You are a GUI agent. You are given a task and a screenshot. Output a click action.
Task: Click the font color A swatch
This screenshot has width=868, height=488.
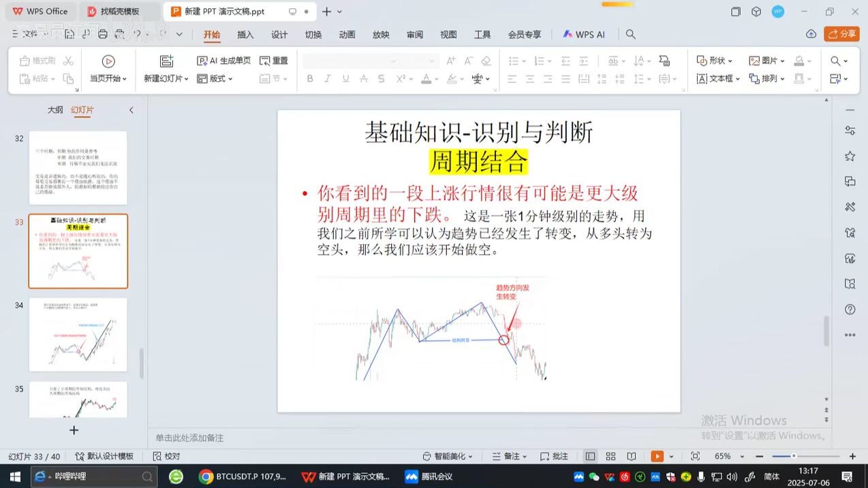(x=426, y=78)
